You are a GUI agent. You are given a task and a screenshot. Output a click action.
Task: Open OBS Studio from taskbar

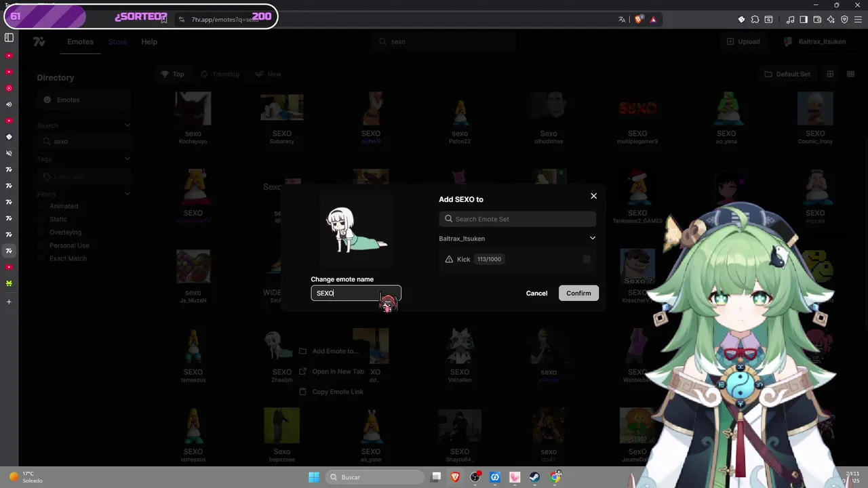tap(475, 477)
